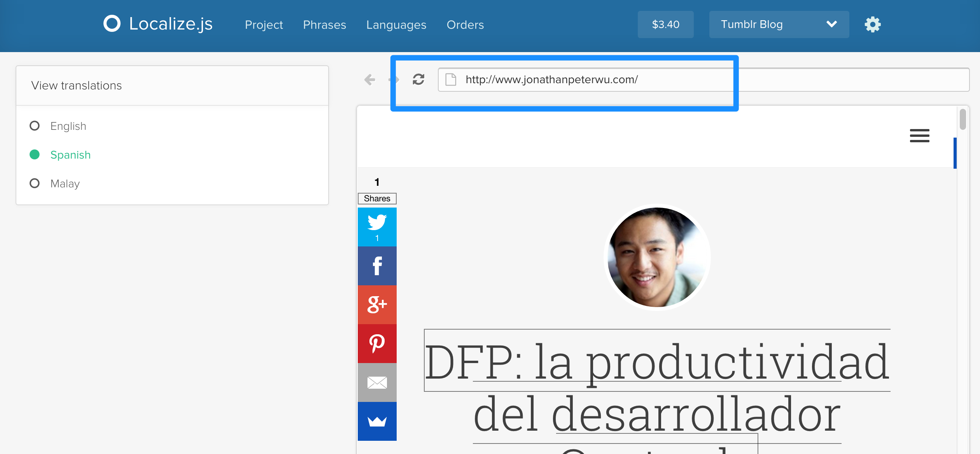
Task: Share on Twitter via the bird icon
Action: tap(377, 227)
